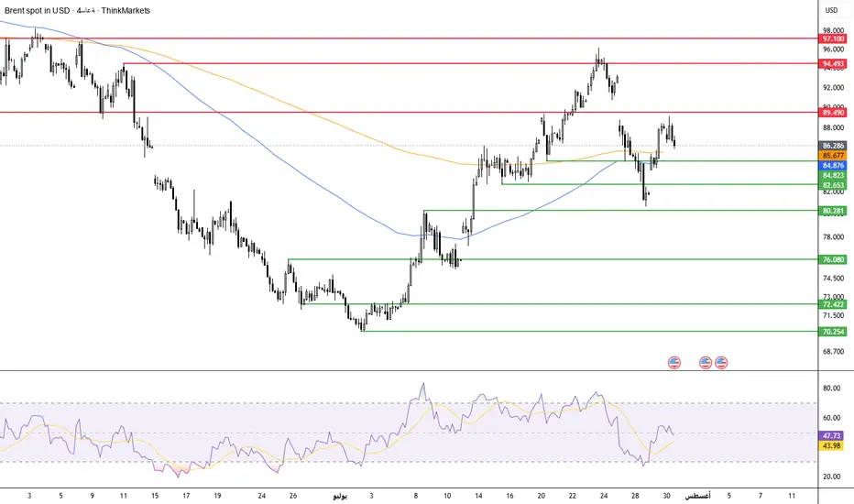
Task: Click the middle US flag economic event icon
Action: [706, 362]
